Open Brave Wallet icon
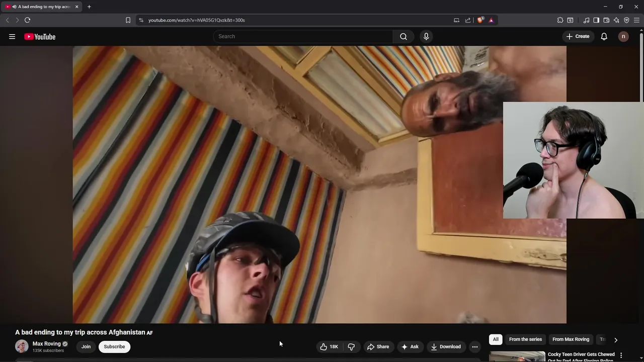 (x=606, y=20)
